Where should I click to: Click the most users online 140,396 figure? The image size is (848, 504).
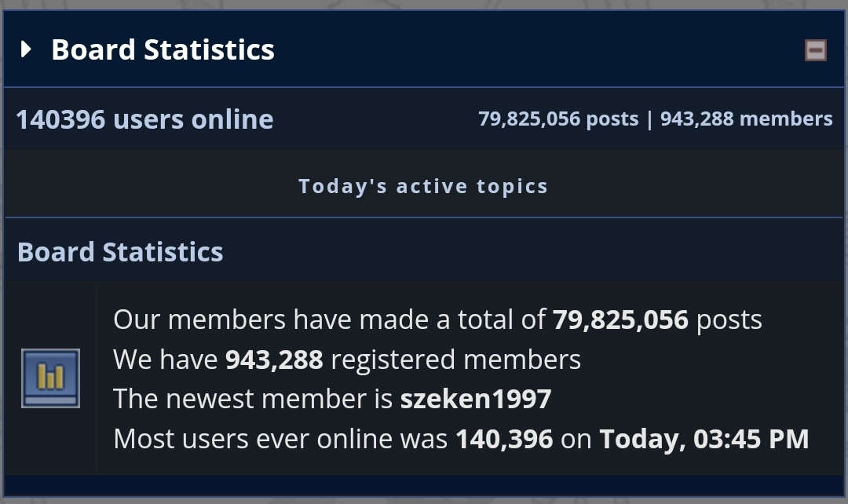505,439
